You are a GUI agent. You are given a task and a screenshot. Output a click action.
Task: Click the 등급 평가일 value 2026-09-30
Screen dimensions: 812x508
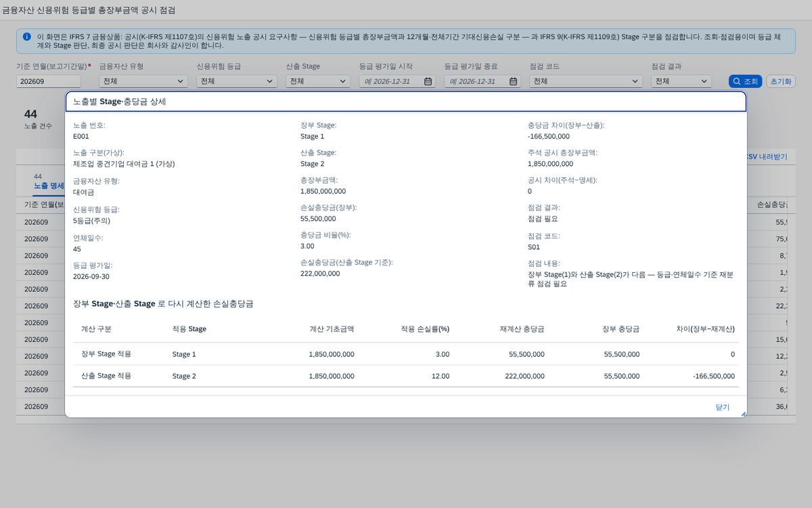93,276
